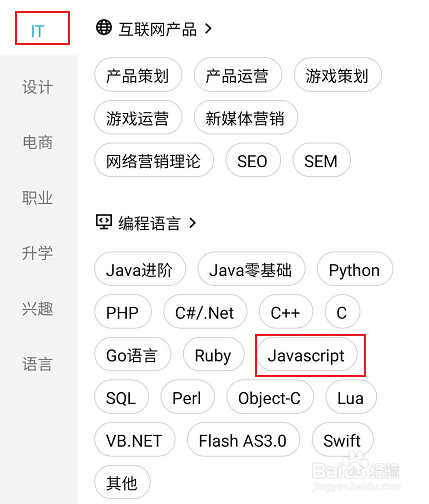The image size is (429, 504).
Task: Tap the SEM tag
Action: coord(322,160)
